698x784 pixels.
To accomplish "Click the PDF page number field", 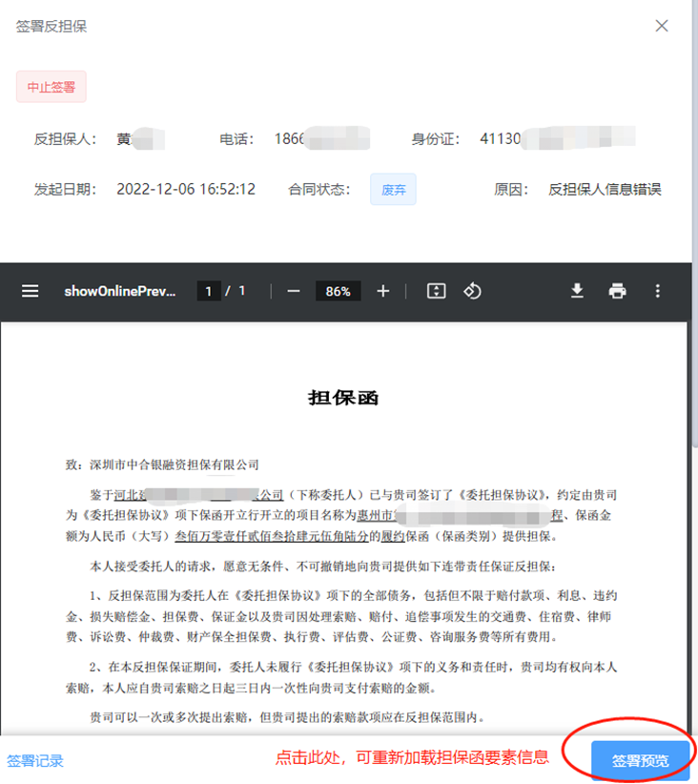I will [x=209, y=291].
